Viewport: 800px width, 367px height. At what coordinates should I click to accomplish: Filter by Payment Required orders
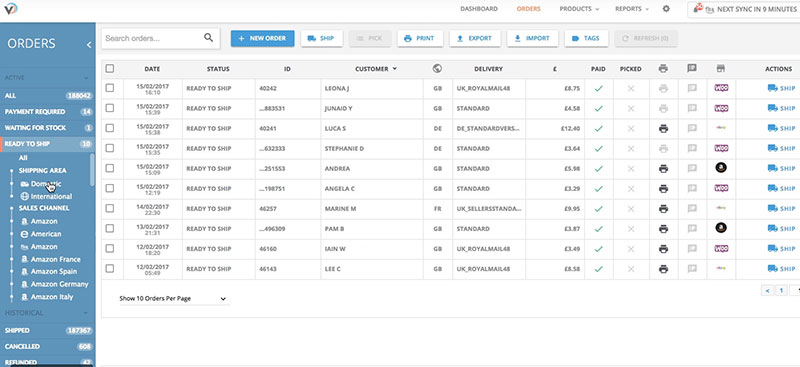click(x=47, y=112)
